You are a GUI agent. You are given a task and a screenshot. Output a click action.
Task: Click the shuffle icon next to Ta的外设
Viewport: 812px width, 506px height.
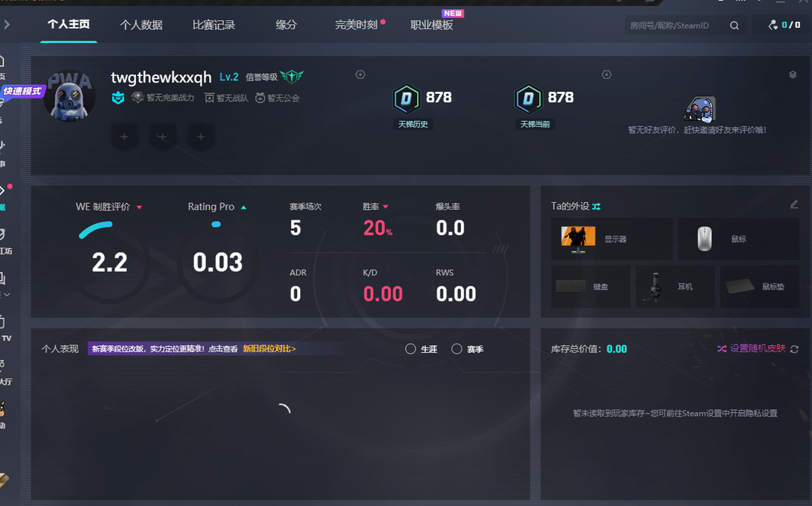point(596,206)
